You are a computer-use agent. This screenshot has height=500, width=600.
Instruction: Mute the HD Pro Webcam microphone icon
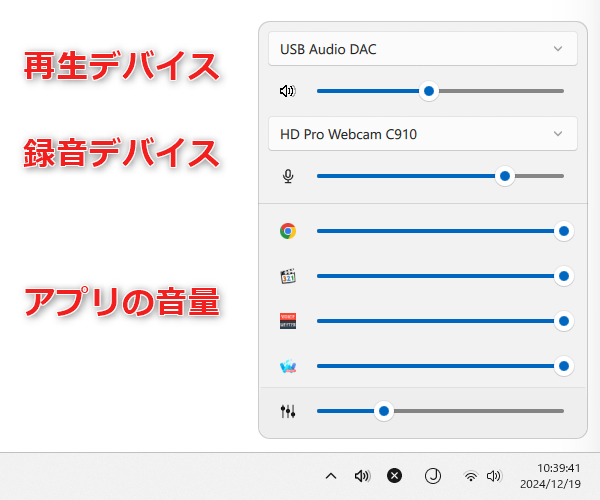(x=288, y=176)
